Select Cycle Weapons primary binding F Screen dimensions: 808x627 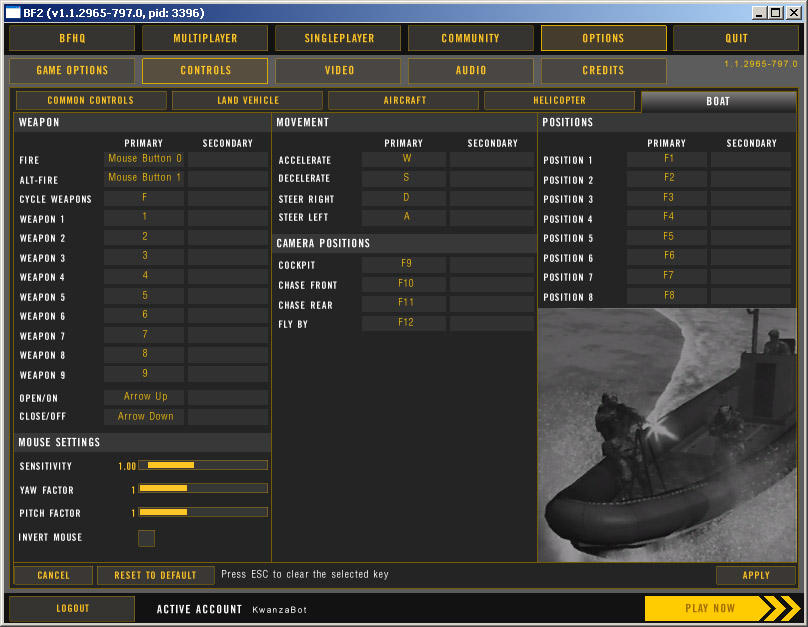click(x=144, y=198)
